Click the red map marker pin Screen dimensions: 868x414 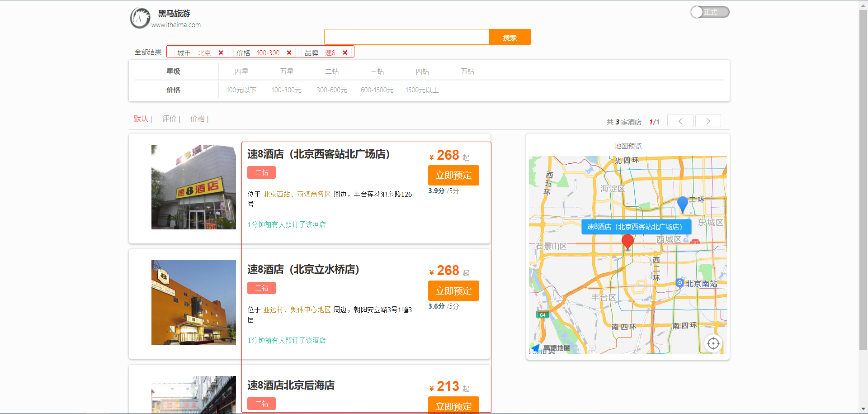pyautogui.click(x=627, y=242)
